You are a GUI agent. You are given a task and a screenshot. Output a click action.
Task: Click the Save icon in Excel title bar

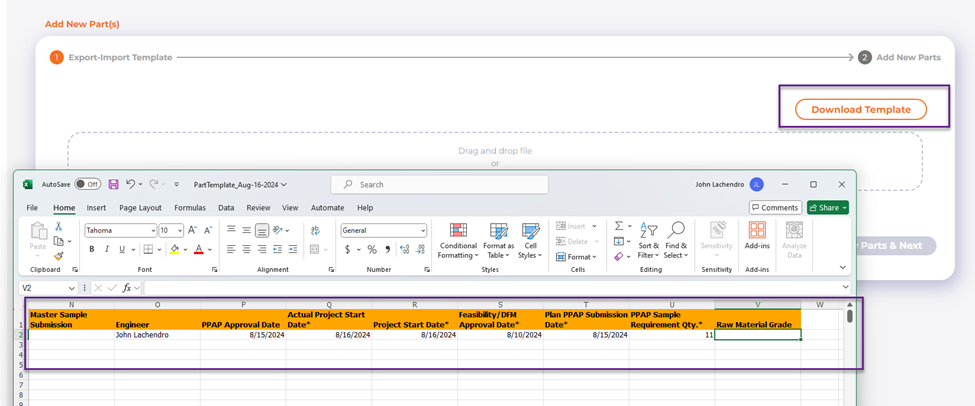pyautogui.click(x=113, y=185)
